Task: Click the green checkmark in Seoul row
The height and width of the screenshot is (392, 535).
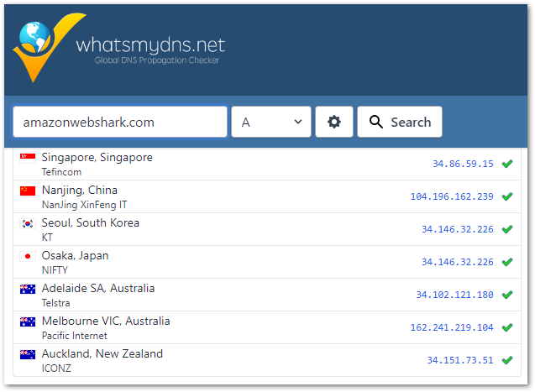Action: click(507, 229)
